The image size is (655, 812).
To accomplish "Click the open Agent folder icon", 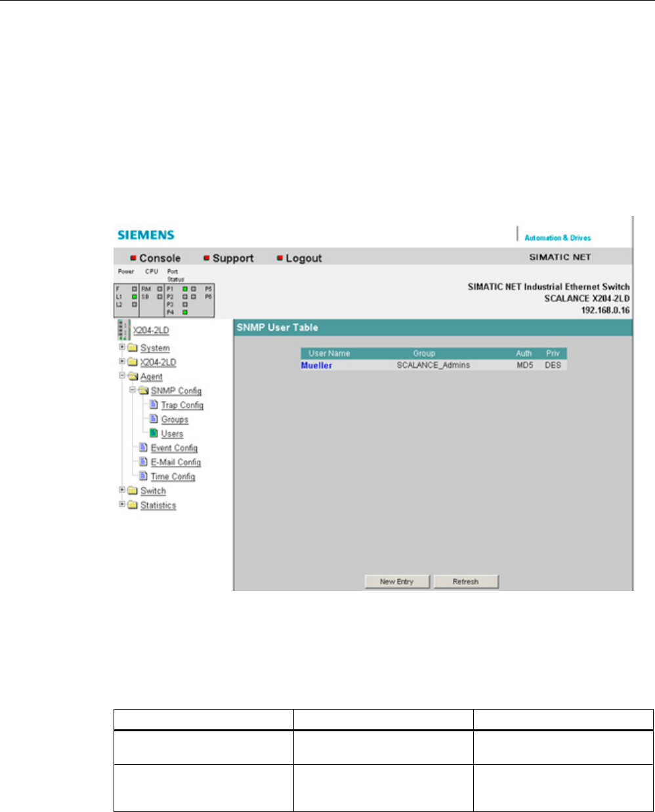I will [132, 377].
